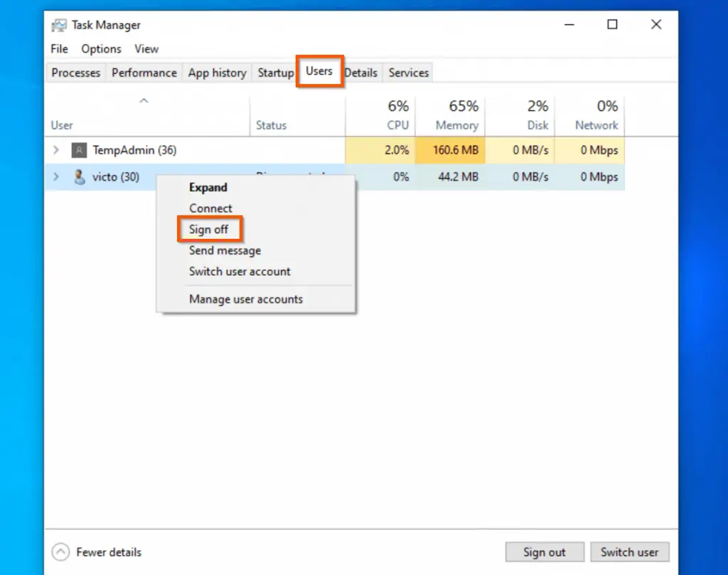Image resolution: width=728 pixels, height=575 pixels.
Task: Select the Details tab
Action: point(361,72)
